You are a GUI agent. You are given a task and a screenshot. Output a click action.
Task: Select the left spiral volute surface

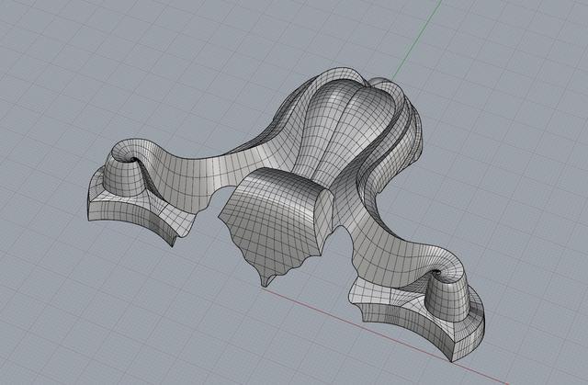tap(125, 169)
